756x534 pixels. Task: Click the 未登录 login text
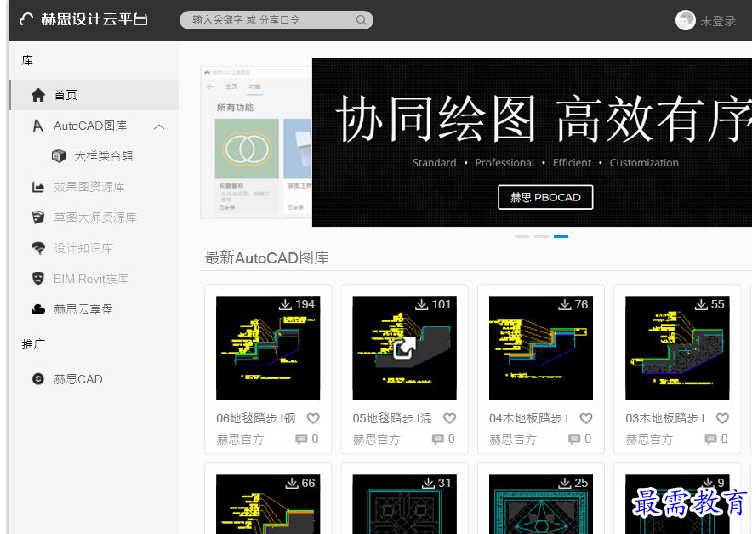[718, 21]
